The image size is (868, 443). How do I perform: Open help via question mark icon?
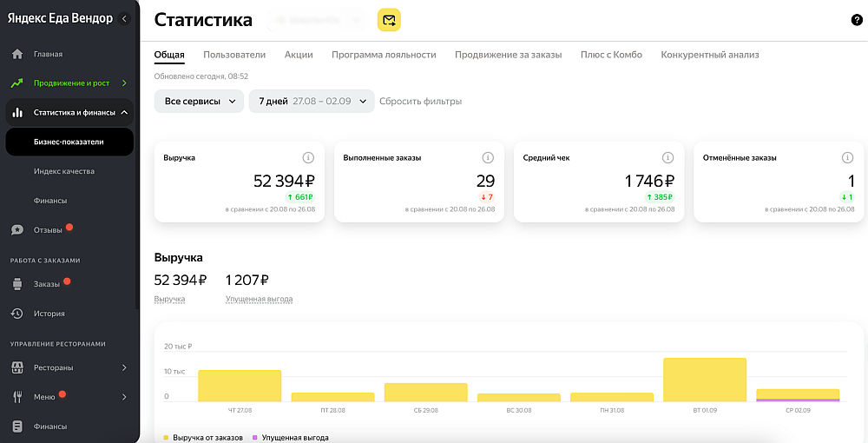click(857, 21)
